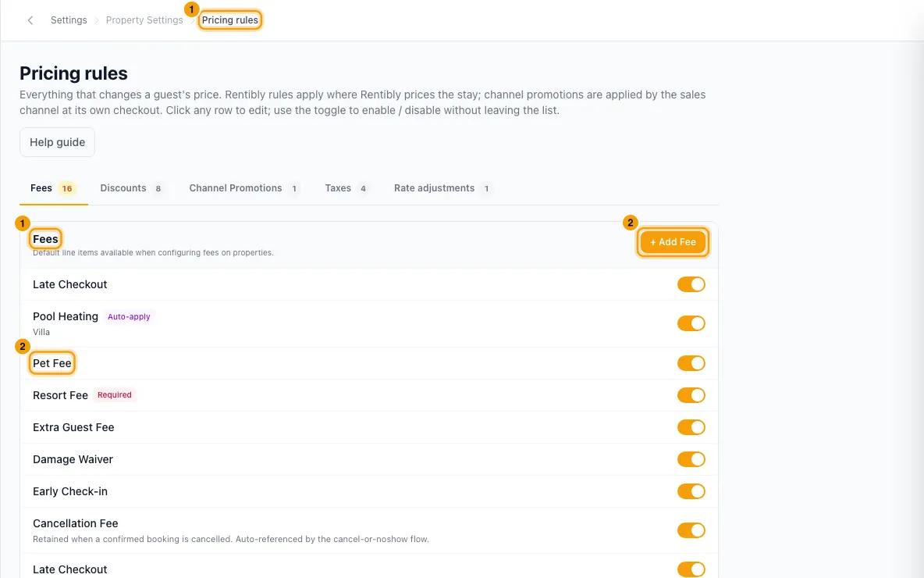Toggle off the first Late Checkout fee
924x578 pixels.
coord(691,284)
